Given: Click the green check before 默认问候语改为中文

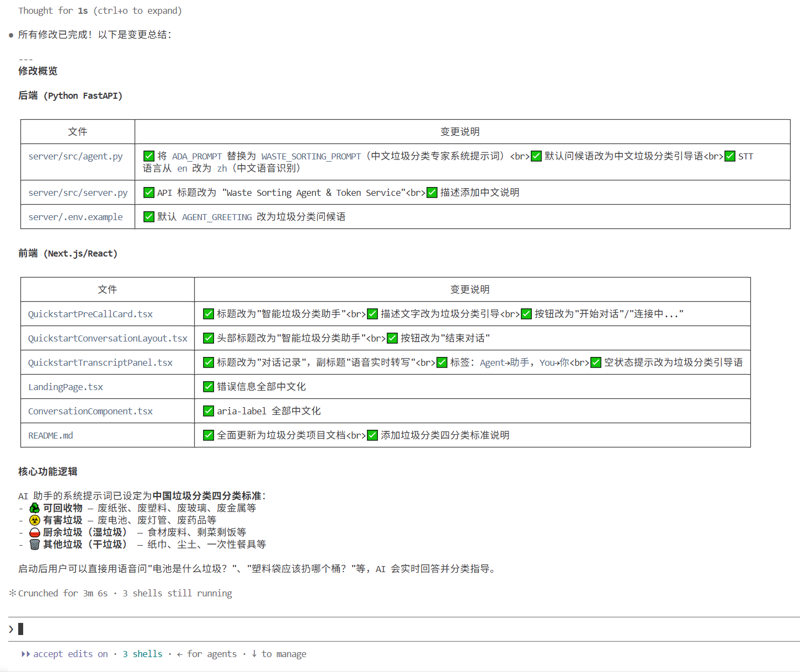Looking at the screenshot, I should (536, 156).
